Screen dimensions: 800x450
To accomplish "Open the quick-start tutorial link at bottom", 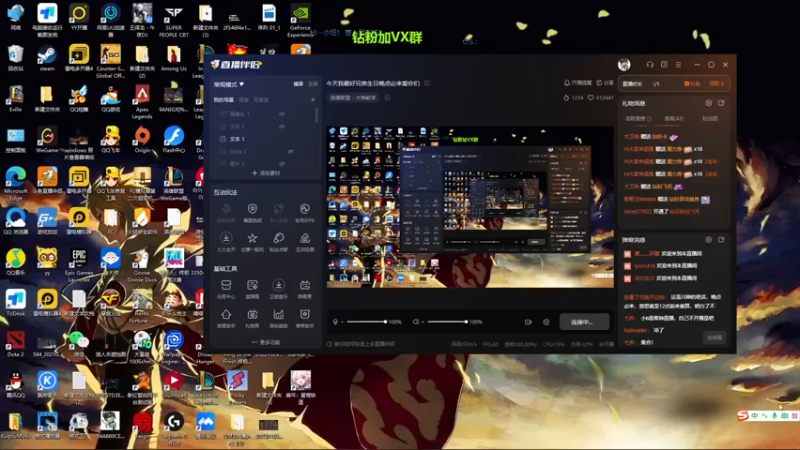I will pos(360,344).
